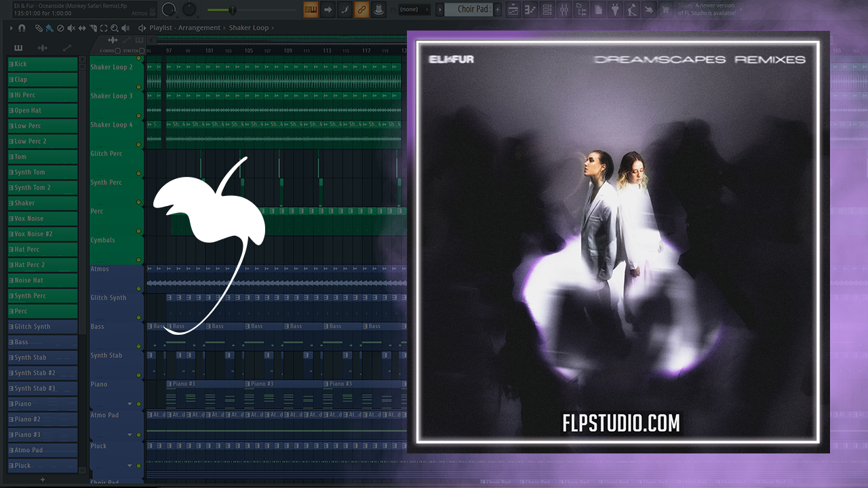Select the Select tool in playlist toolbar
Screen dimensions: 868x488
(104, 28)
